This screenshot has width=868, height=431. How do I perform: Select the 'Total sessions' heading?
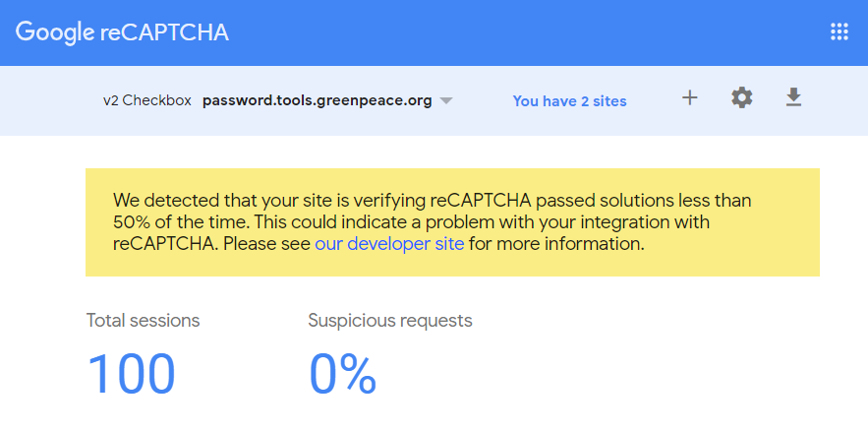coord(143,320)
